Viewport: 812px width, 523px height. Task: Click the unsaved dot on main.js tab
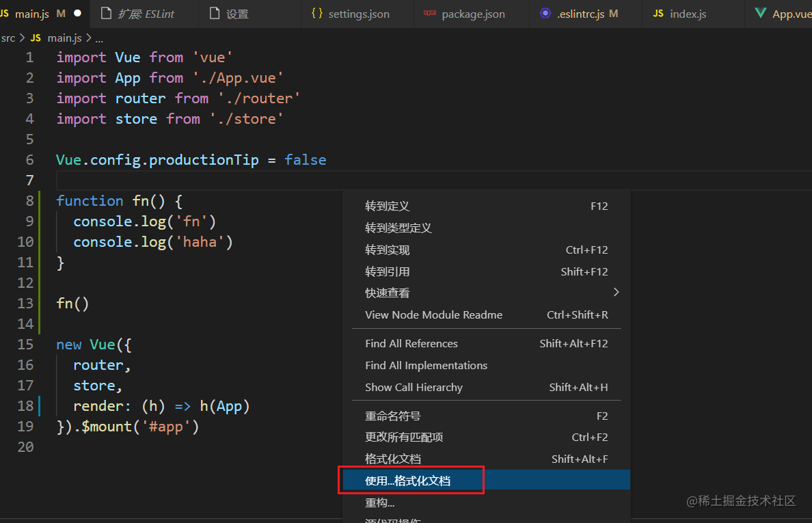pyautogui.click(x=78, y=14)
